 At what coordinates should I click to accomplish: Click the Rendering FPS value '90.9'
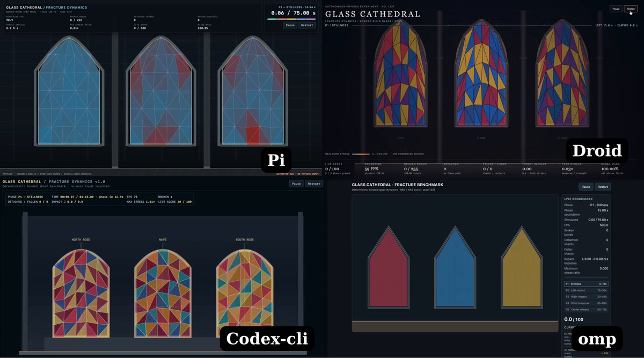(10, 20)
